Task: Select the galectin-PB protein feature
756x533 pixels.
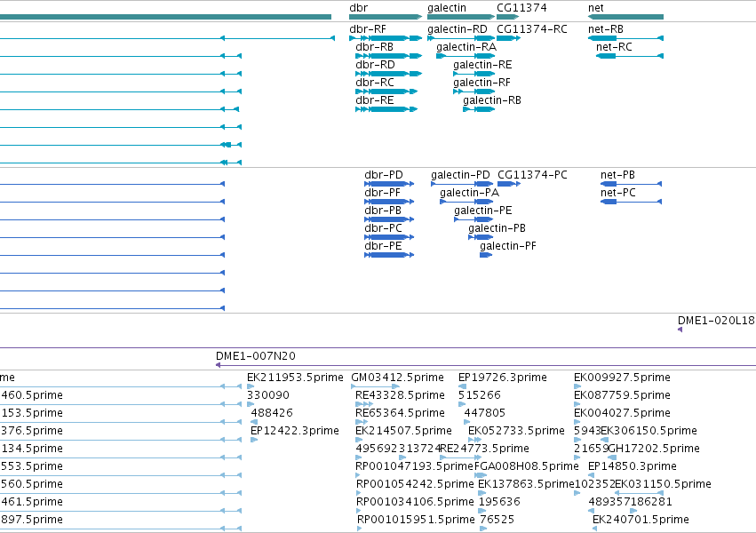Action: click(x=481, y=237)
